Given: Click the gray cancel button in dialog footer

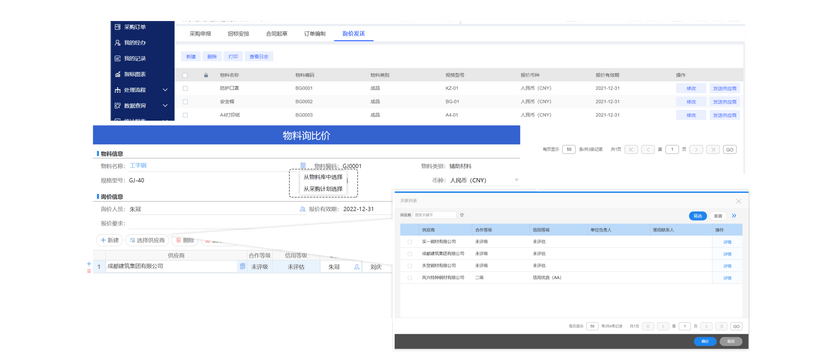Looking at the screenshot, I should pyautogui.click(x=731, y=341).
